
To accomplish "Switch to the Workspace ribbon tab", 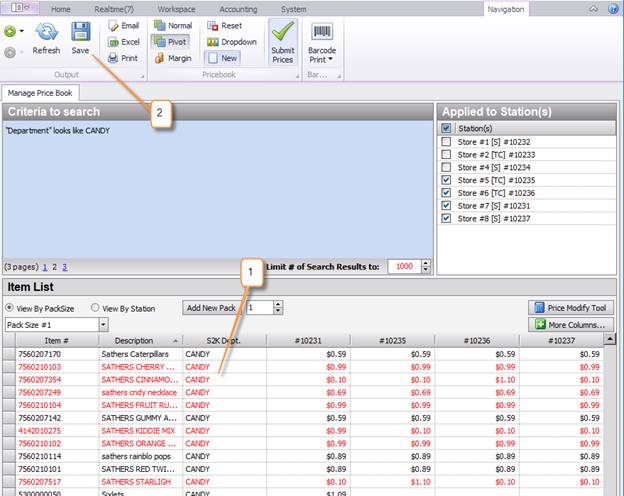I will pyautogui.click(x=177, y=9).
